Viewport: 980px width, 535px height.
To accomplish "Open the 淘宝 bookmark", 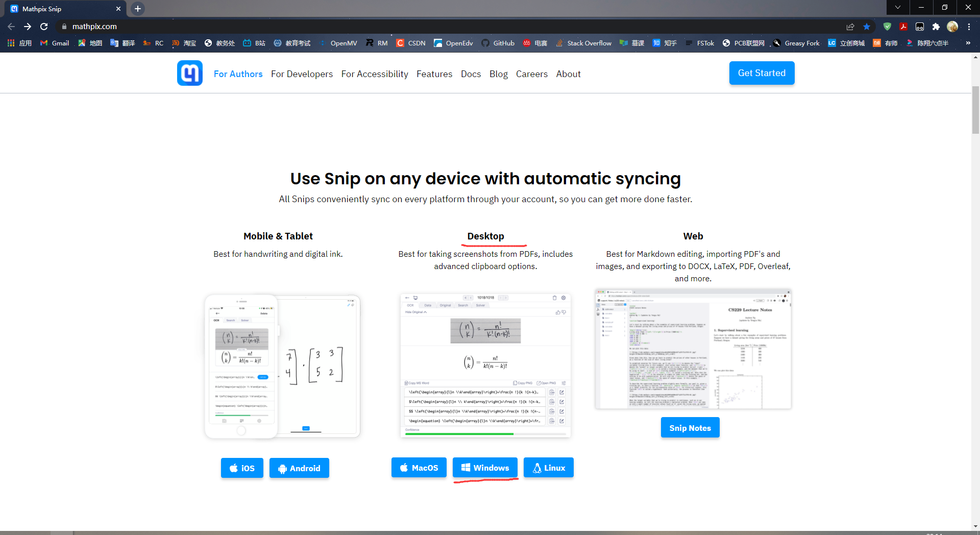I will click(x=184, y=43).
